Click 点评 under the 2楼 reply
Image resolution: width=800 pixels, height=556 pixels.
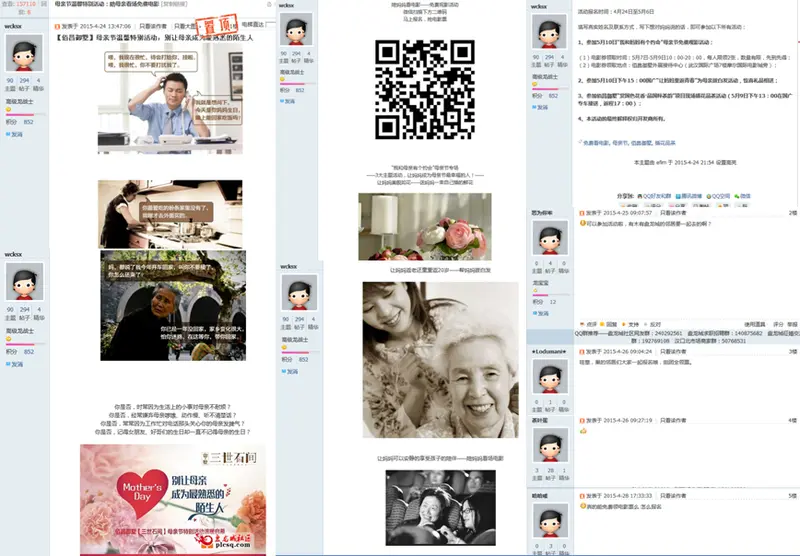591,324
